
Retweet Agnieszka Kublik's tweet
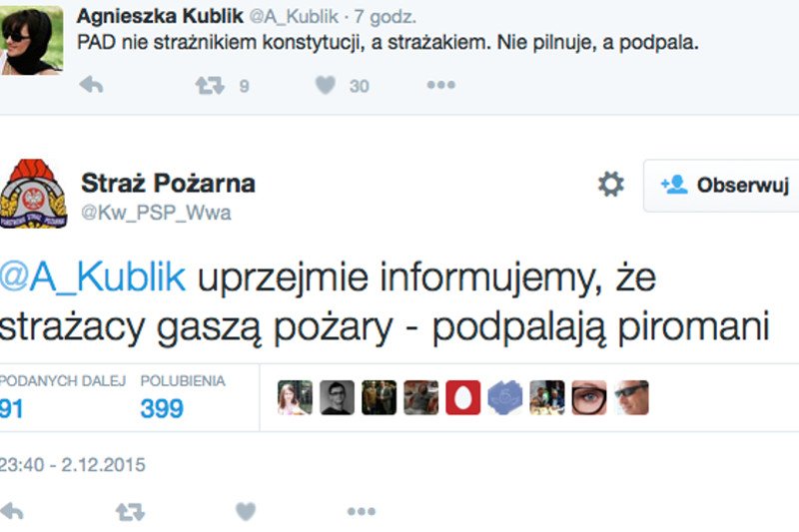tap(210, 86)
